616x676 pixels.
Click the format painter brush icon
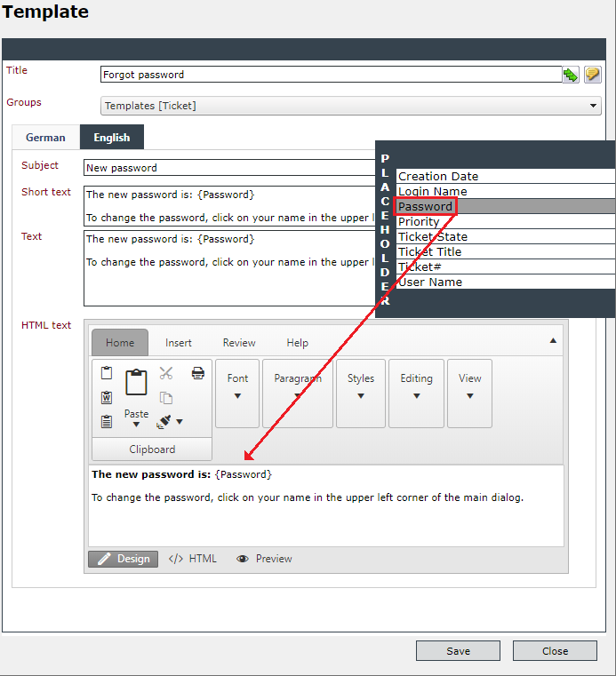point(164,421)
